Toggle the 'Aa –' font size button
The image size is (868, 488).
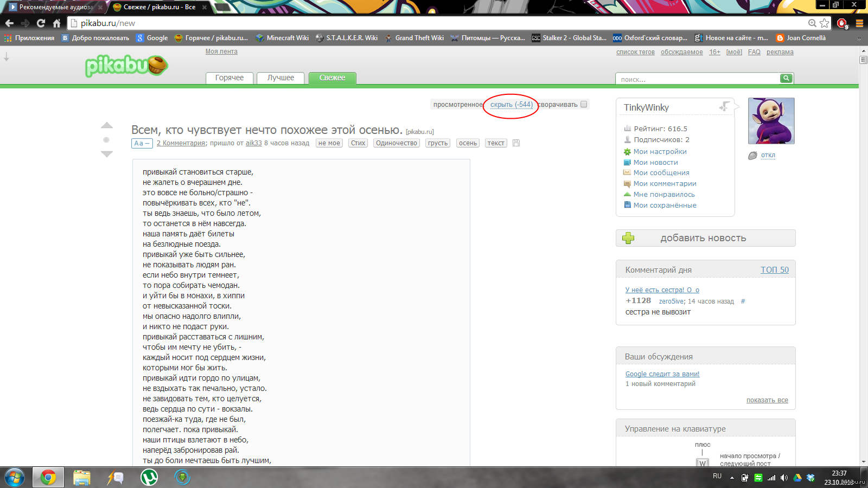coord(142,143)
